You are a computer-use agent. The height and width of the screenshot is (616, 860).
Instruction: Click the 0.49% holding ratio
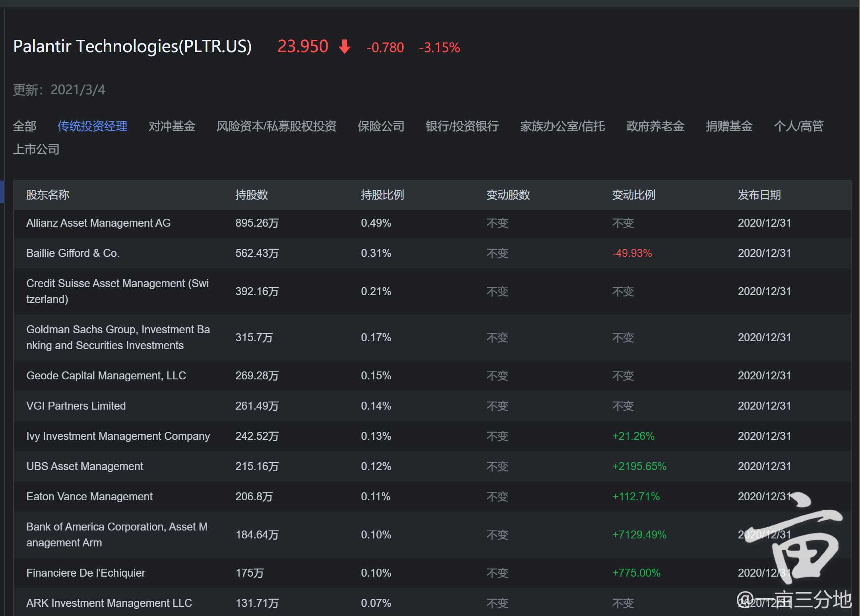pos(376,223)
